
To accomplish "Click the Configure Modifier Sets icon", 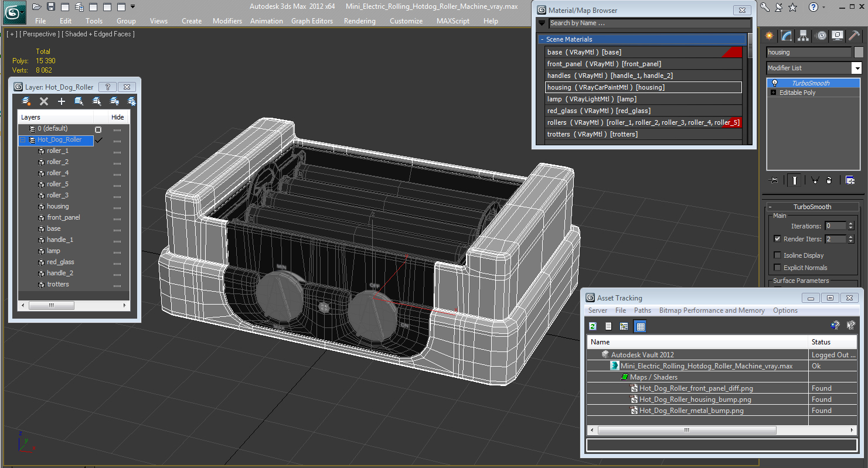I will [850, 180].
